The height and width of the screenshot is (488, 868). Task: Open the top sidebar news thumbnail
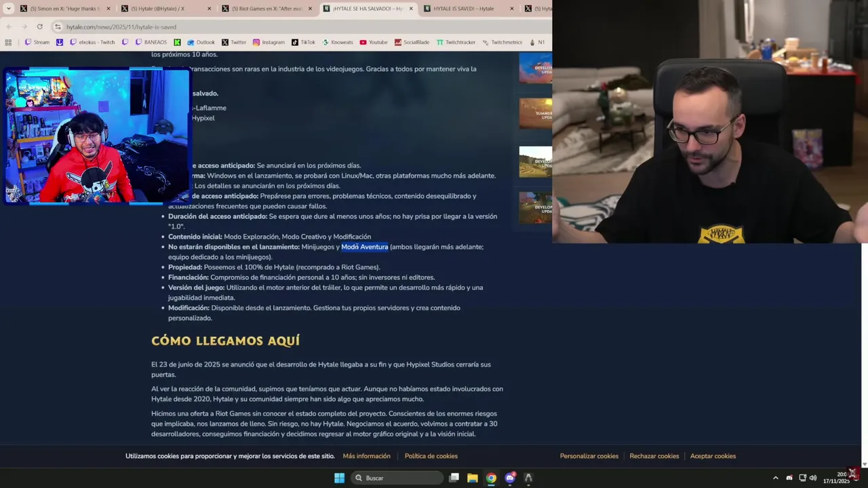click(x=536, y=68)
